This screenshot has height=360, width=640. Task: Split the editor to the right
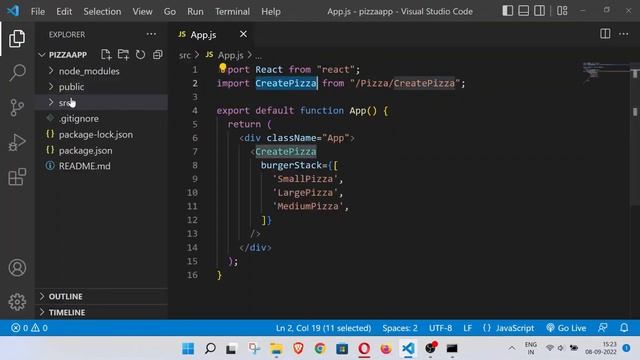(x=605, y=34)
